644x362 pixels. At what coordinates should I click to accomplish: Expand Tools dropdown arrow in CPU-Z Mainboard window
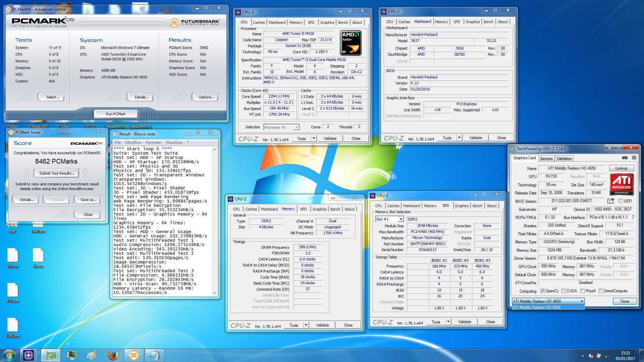459,138
